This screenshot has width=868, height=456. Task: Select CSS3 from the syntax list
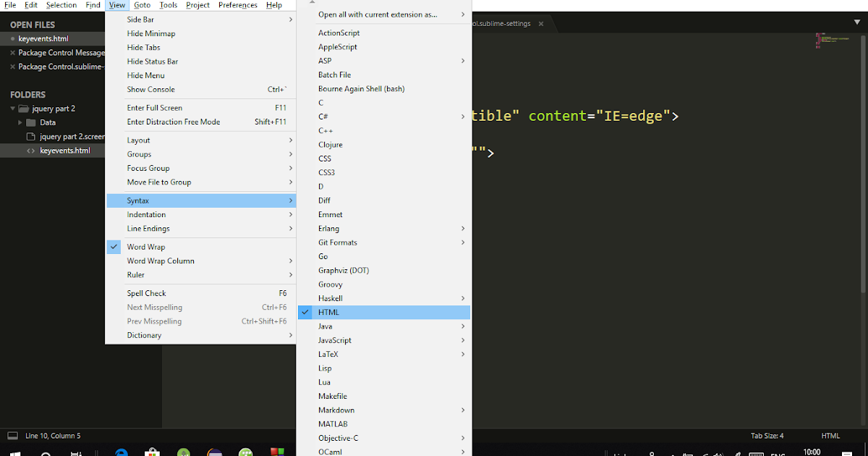(x=327, y=172)
